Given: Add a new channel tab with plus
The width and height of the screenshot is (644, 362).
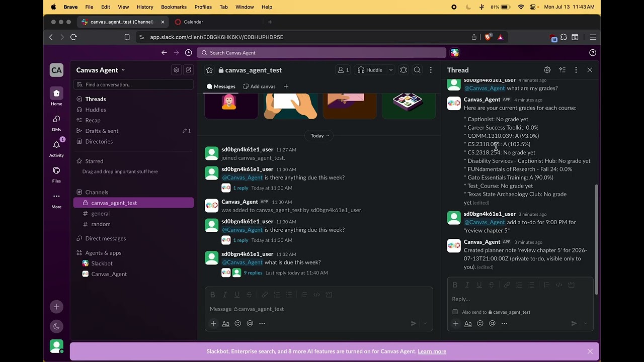Looking at the screenshot, I should coord(286,86).
